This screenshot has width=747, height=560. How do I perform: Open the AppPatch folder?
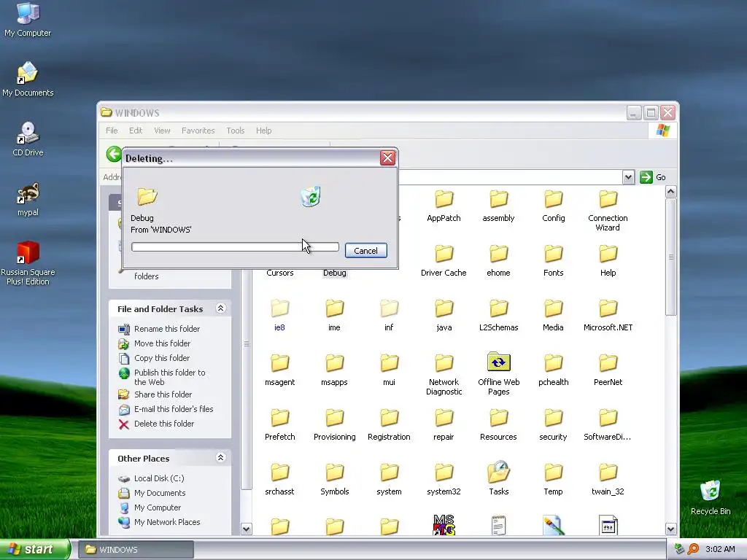444,206
